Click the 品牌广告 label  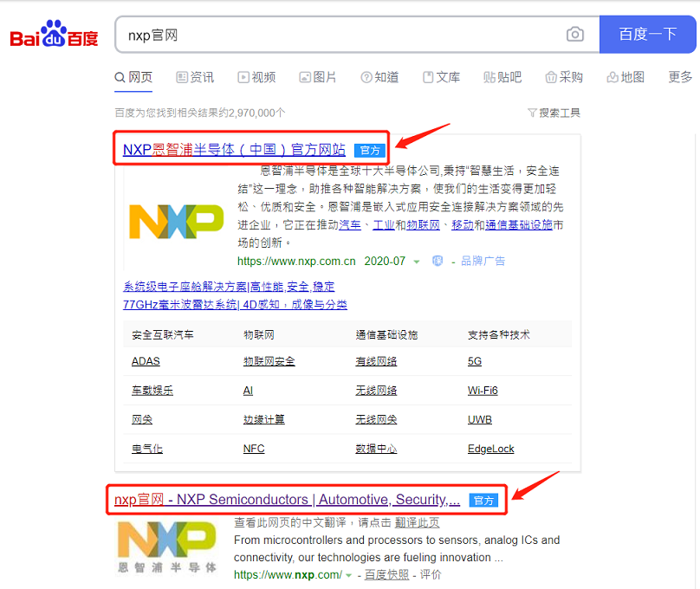tap(483, 261)
